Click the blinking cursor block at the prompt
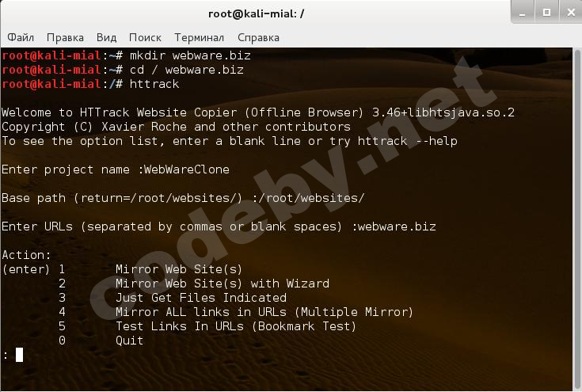 point(19,355)
